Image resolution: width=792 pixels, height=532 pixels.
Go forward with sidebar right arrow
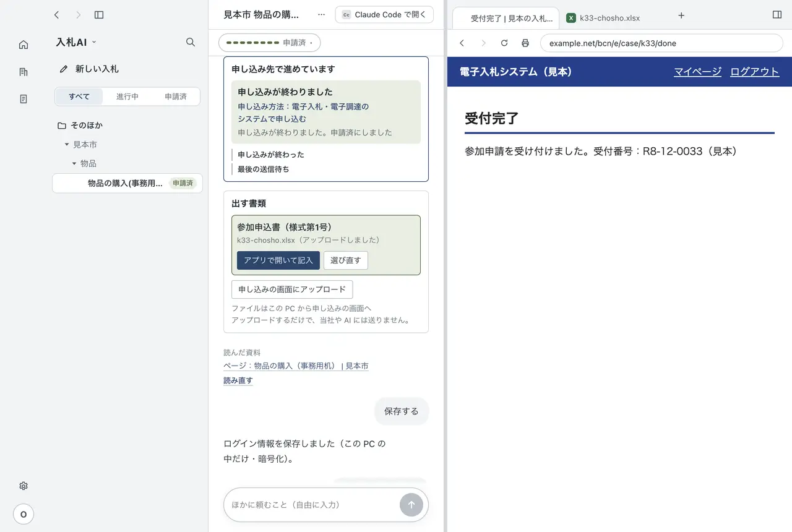point(78,15)
